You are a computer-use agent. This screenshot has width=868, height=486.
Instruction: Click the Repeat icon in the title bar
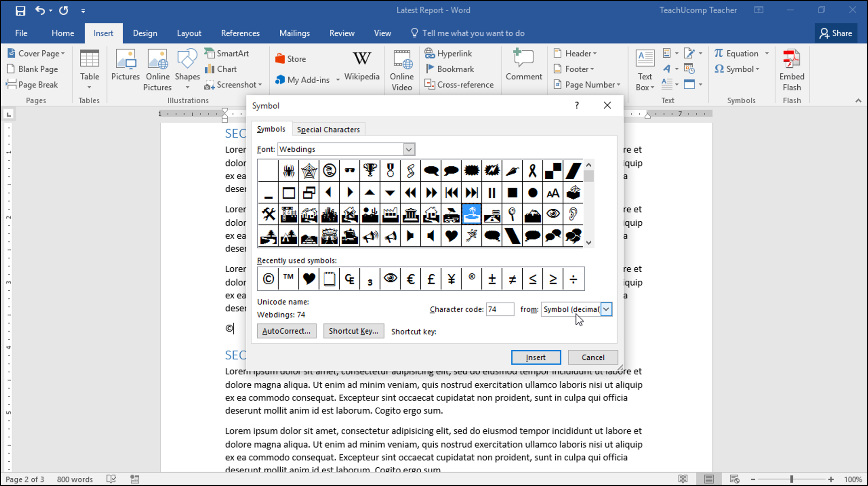[x=64, y=10]
